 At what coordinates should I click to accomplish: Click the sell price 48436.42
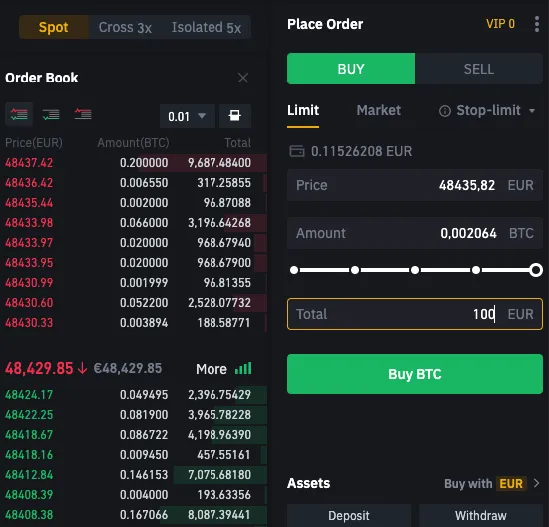(29, 183)
